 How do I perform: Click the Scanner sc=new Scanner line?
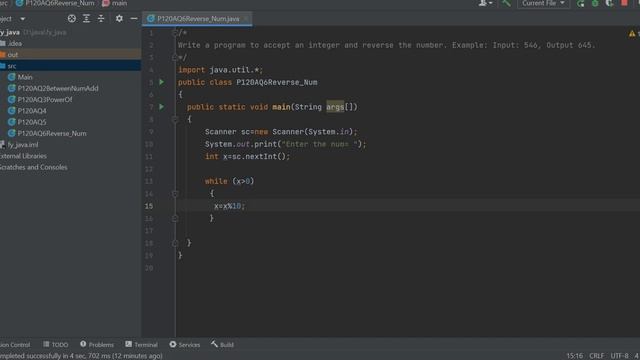tap(281, 132)
